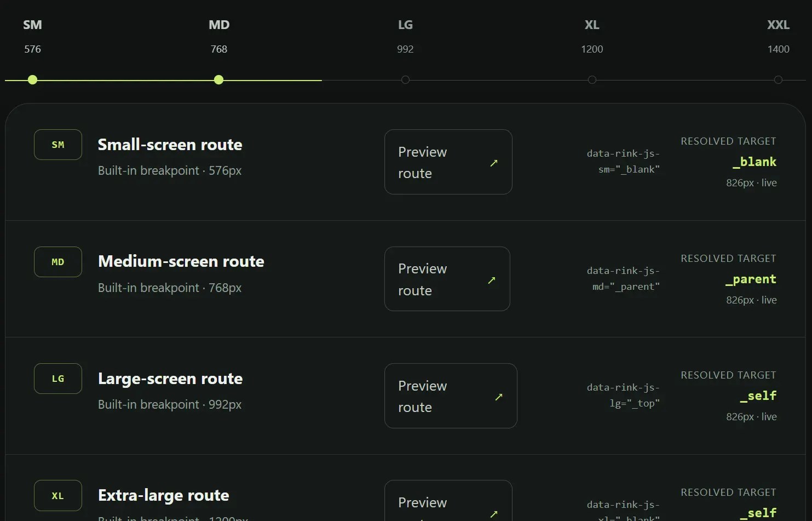Click arrow icon in Extra-large Preview route
The image size is (812, 521).
click(494, 514)
